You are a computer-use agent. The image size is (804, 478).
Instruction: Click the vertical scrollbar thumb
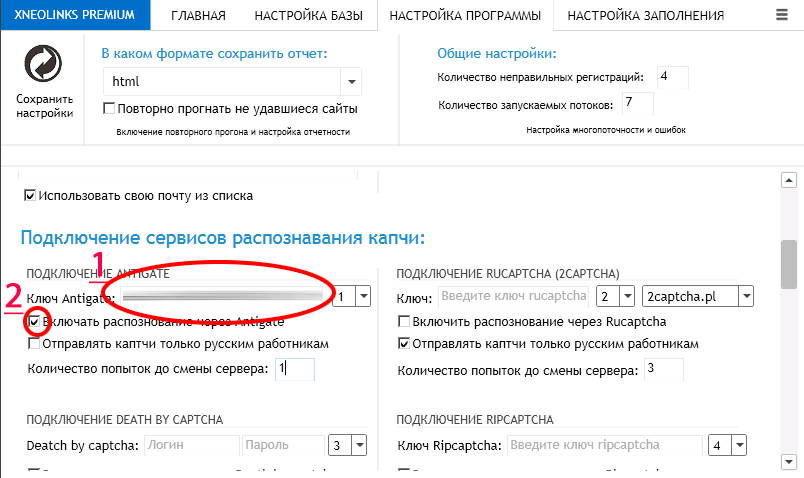[788, 264]
